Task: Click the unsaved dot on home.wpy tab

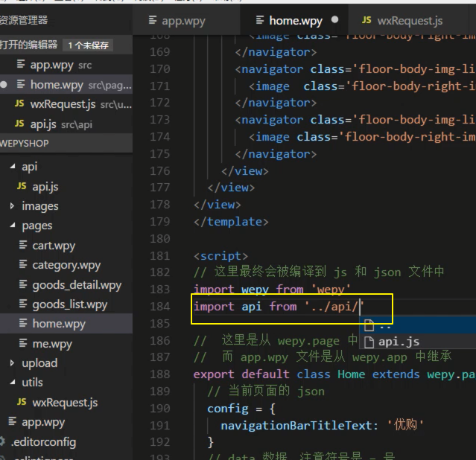Action: pyautogui.click(x=334, y=20)
